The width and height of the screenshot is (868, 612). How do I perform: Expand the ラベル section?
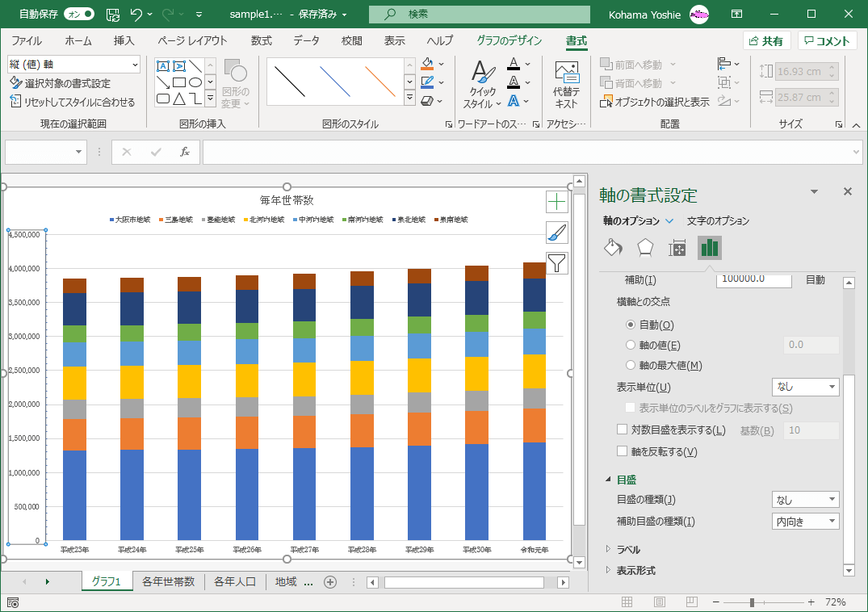coord(628,550)
